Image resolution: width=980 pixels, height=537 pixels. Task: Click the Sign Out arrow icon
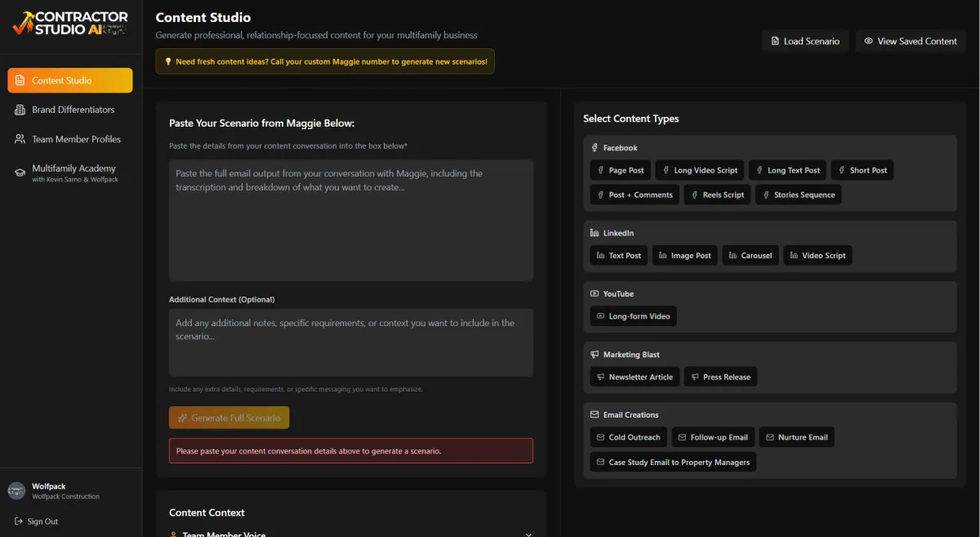click(x=19, y=521)
